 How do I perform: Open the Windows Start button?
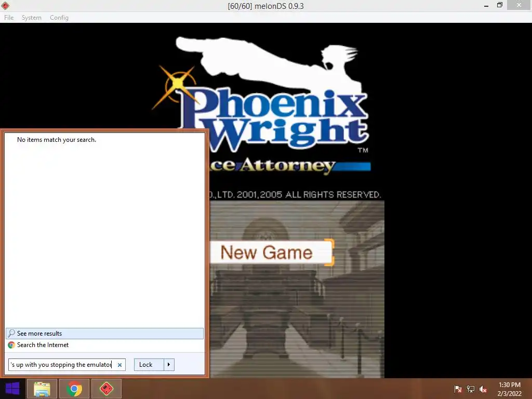12,389
